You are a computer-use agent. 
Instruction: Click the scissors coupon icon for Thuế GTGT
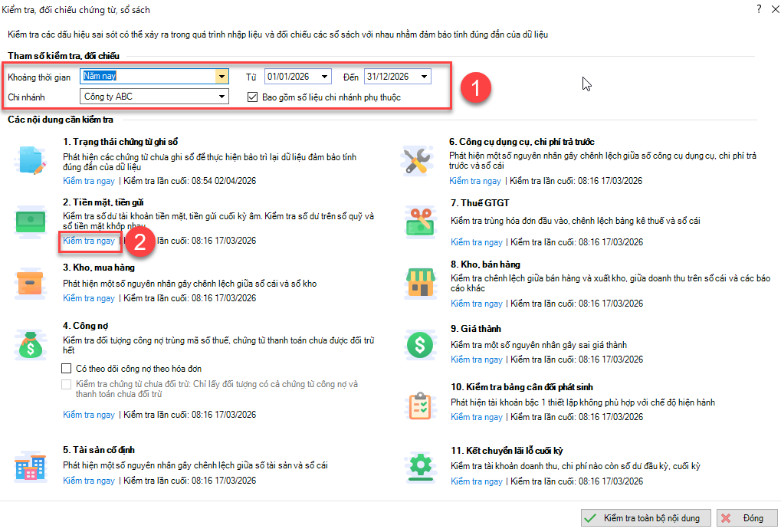pyautogui.click(x=420, y=222)
